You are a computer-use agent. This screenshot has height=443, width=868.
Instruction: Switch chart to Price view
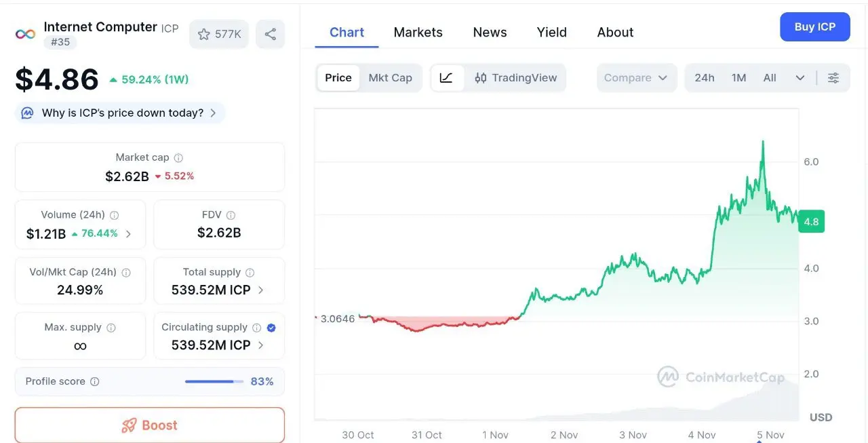coord(338,78)
